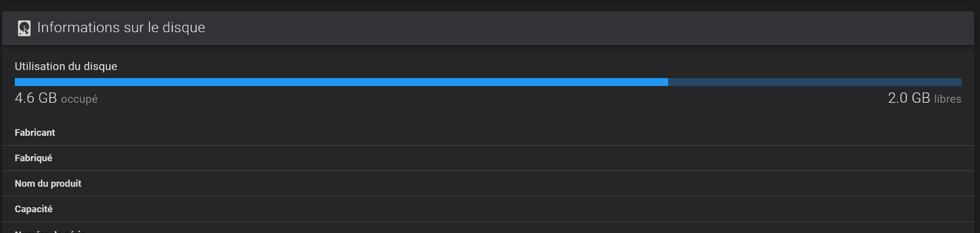Click the "occupé" text label

79,99
